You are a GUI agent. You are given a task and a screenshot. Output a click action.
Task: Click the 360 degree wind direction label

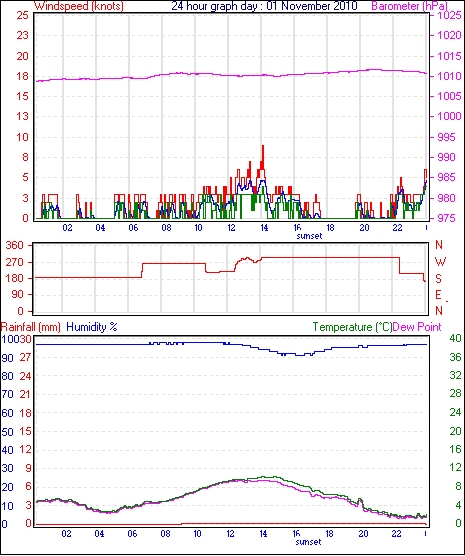15,245
